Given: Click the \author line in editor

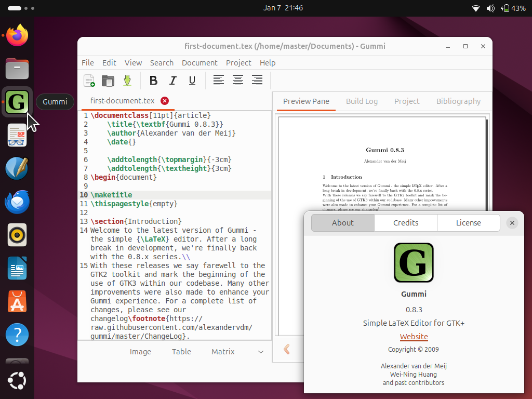Looking at the screenshot, I should point(171,133).
